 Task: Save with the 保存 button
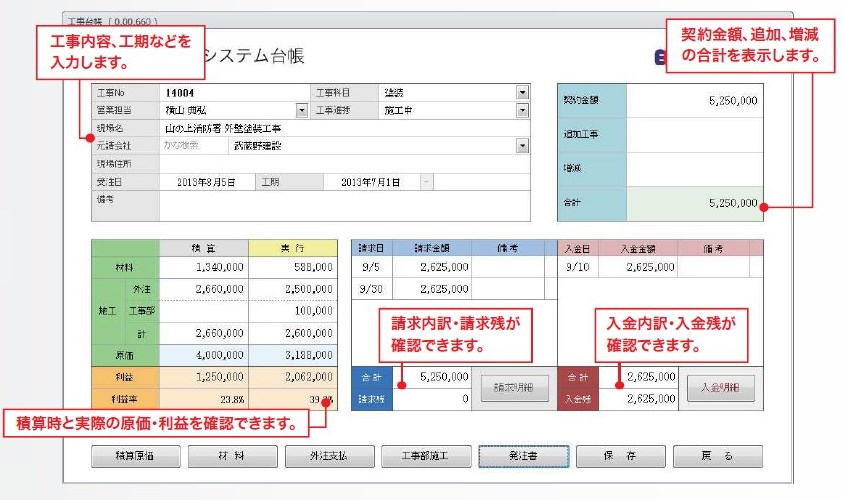tap(620, 456)
